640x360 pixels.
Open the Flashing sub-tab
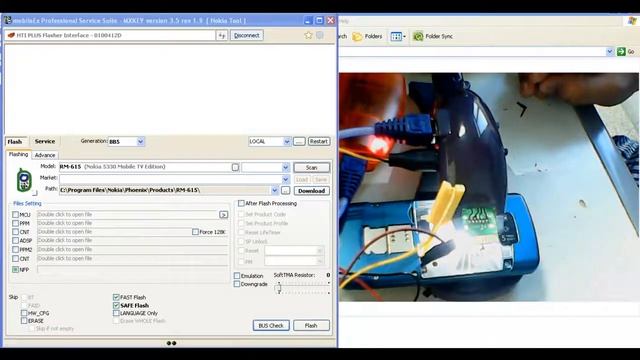click(18, 154)
